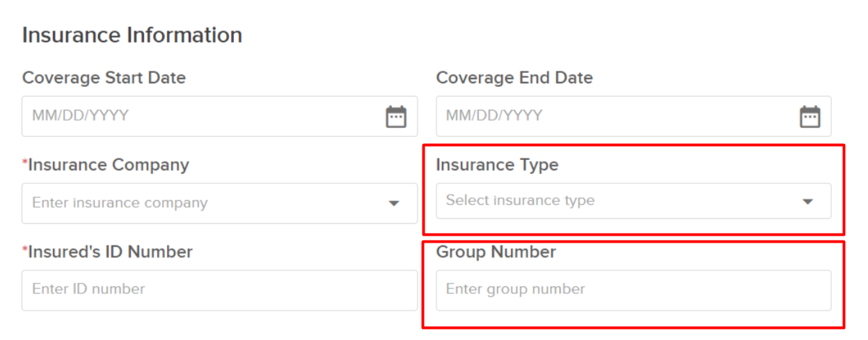This screenshot has height=340, width=868.
Task: Click the Group Number label
Action: [496, 252]
